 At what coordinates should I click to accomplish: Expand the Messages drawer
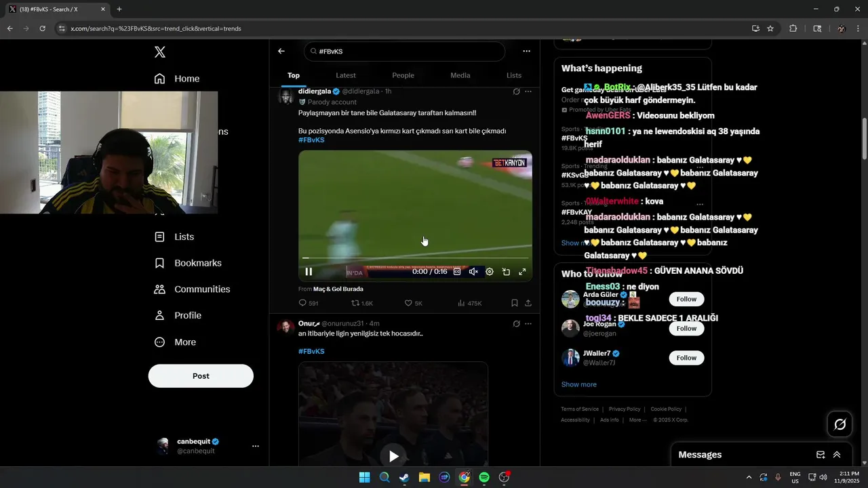click(837, 455)
